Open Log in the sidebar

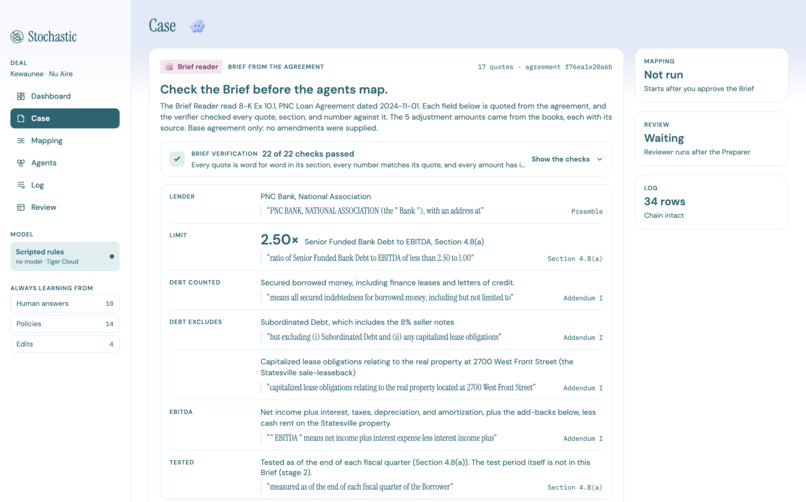[65, 185]
